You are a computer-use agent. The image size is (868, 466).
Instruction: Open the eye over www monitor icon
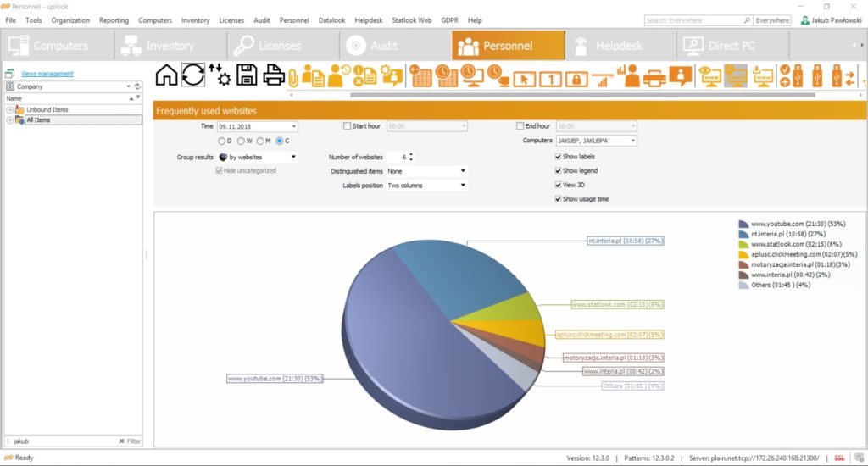click(709, 75)
